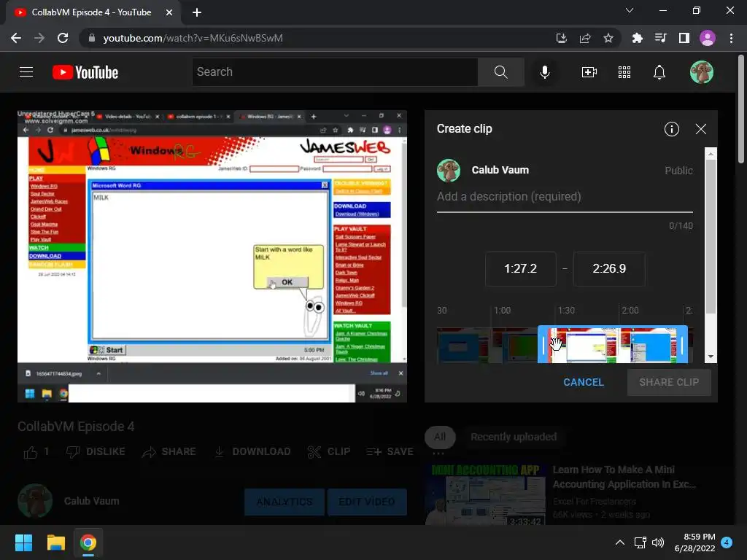Click the SHARE button under video

click(169, 452)
